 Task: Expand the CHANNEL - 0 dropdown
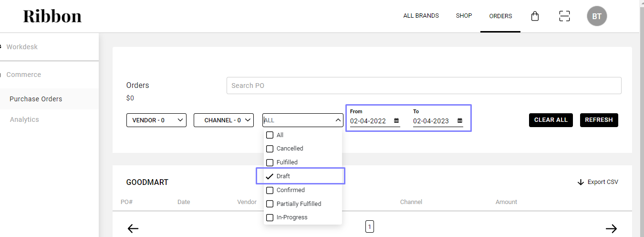(x=223, y=120)
